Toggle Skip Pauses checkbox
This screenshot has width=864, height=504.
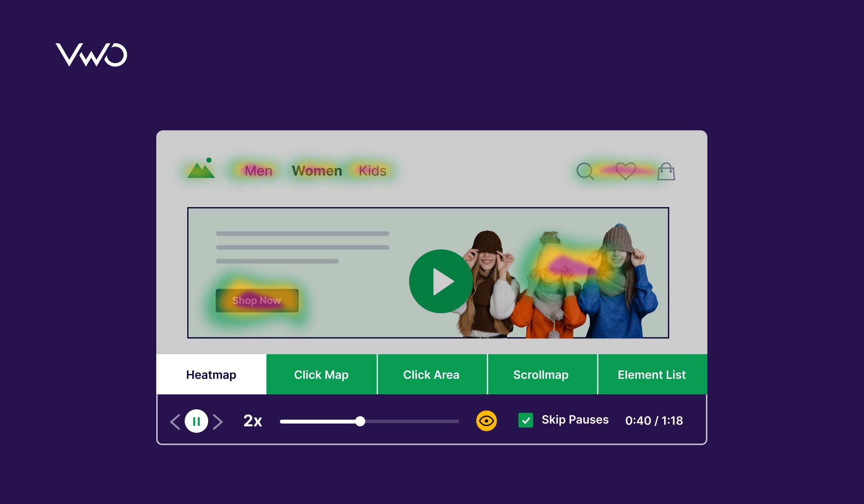click(x=525, y=420)
